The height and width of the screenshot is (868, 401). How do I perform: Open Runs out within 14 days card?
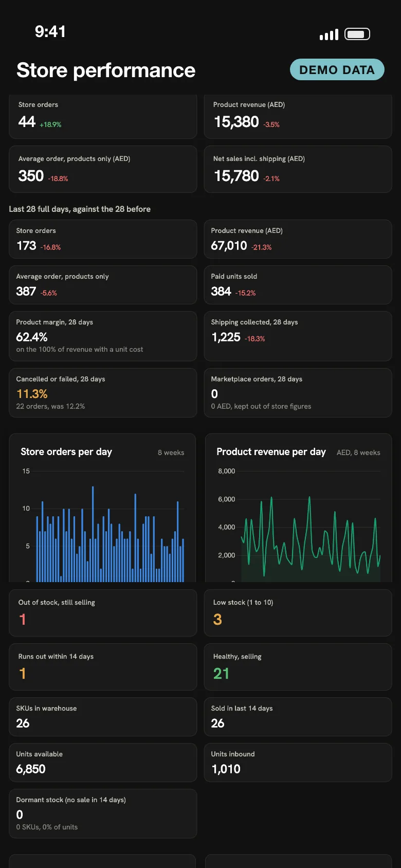[x=103, y=667]
